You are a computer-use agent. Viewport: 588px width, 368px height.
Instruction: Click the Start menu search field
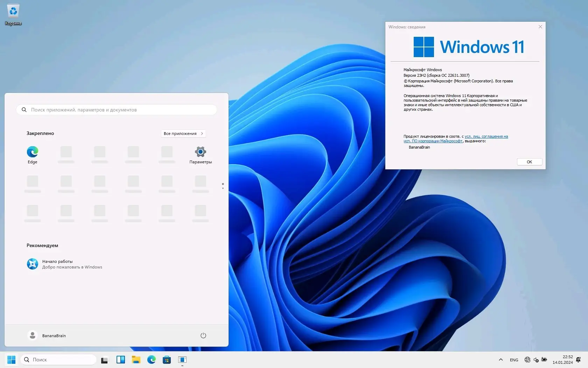pos(117,110)
